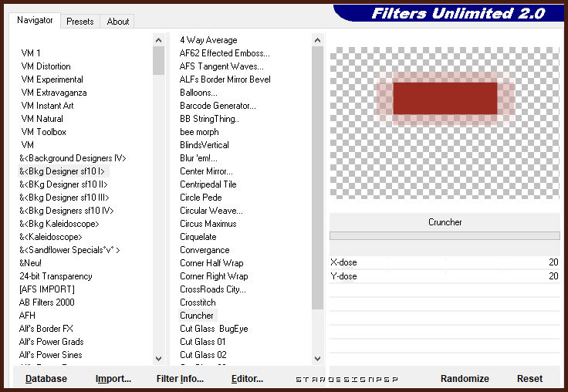Open the About tab
Viewport: 568px width, 392px height.
[118, 22]
